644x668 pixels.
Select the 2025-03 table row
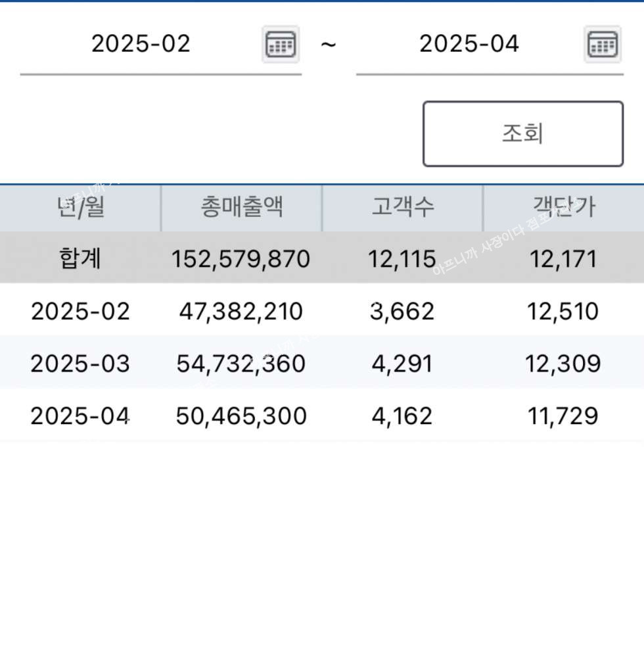pyautogui.click(x=322, y=363)
